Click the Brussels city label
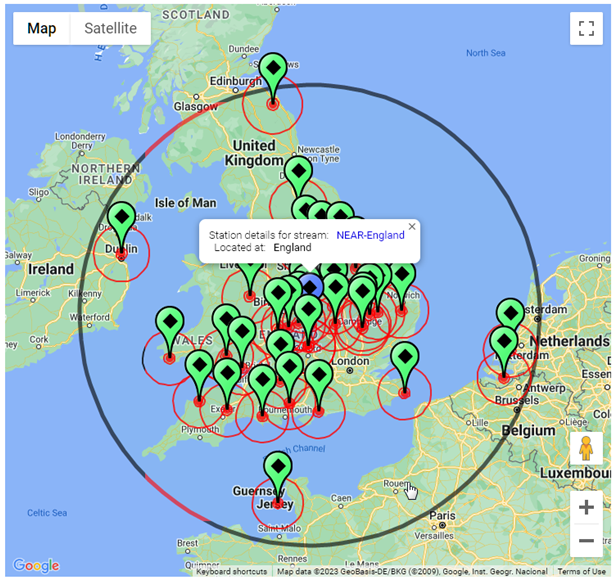Screen dimensions: 615x580 pos(517,400)
